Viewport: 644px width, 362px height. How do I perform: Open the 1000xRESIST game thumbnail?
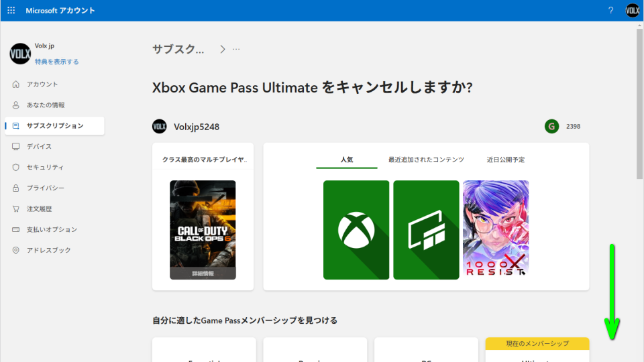496,230
